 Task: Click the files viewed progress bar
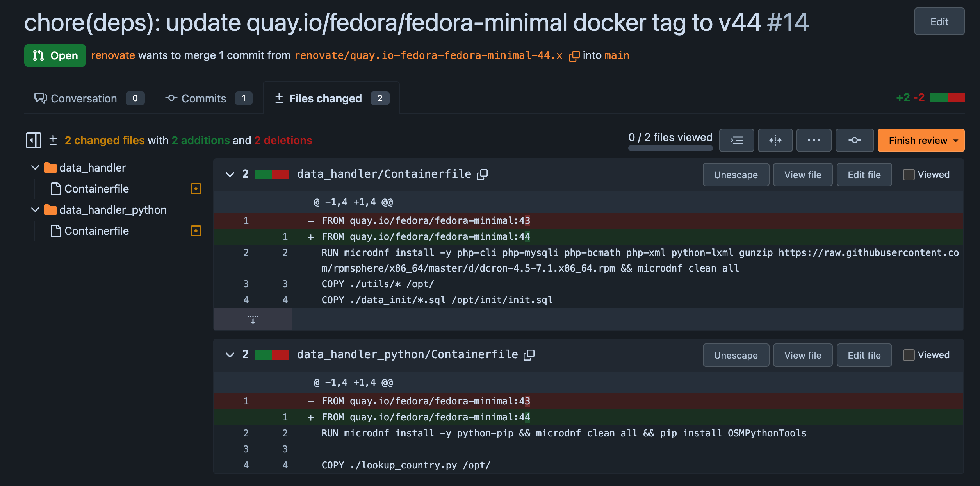[x=670, y=148]
